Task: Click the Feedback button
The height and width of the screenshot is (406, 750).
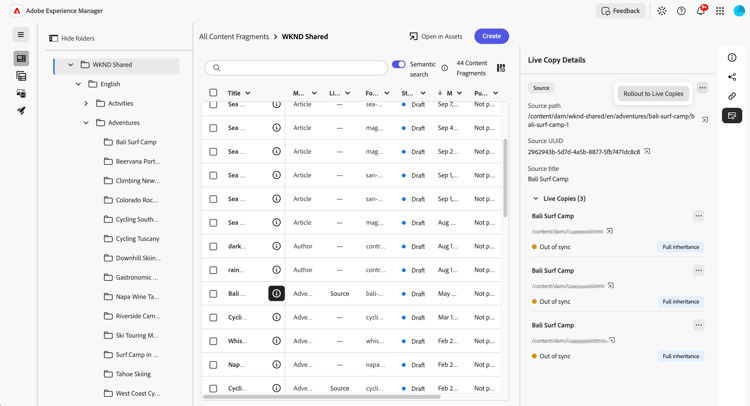Action: click(x=620, y=11)
